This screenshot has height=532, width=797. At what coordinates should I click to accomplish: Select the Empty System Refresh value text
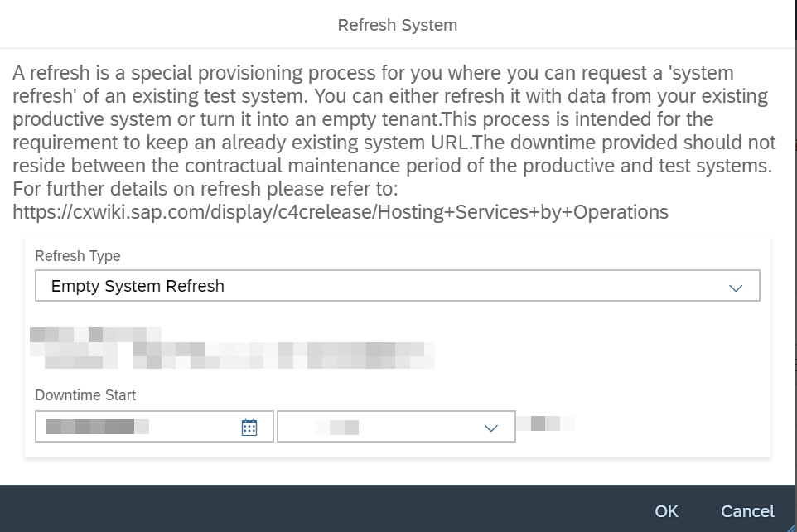tap(138, 286)
